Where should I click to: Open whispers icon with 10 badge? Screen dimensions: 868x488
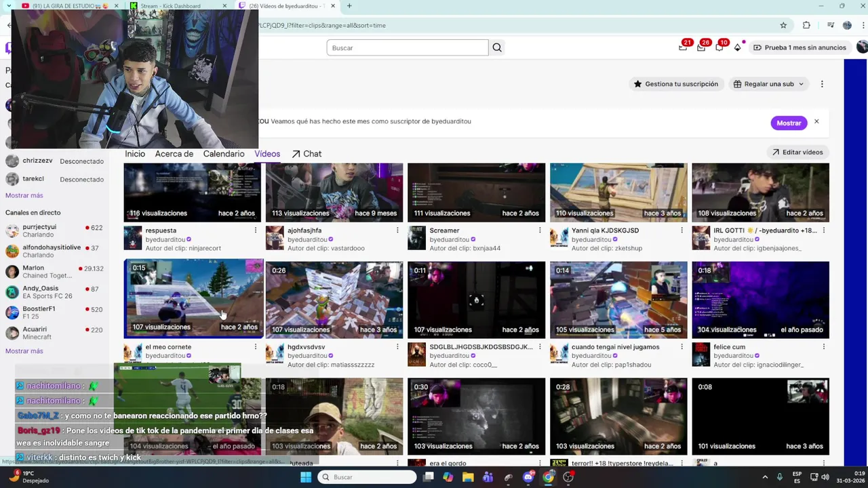click(x=719, y=47)
